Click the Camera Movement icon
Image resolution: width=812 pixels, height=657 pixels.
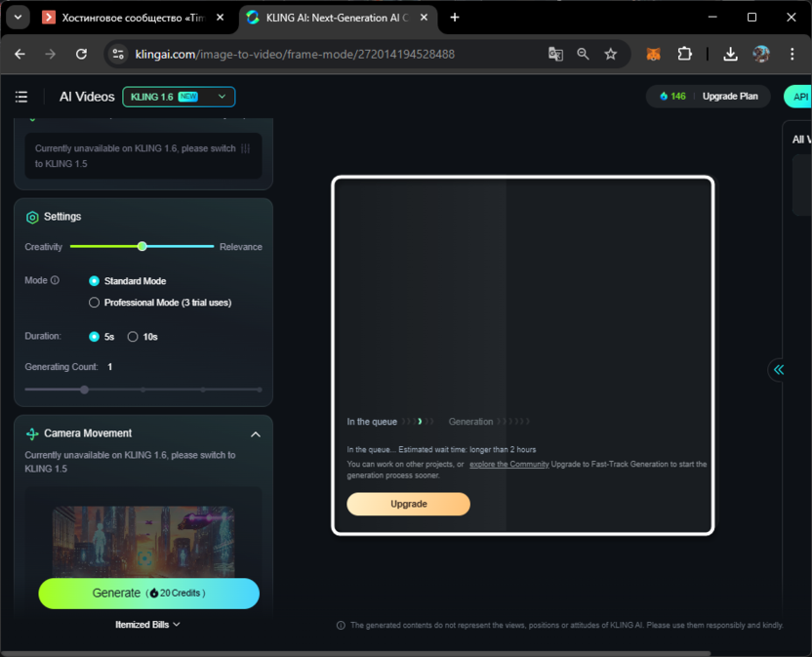32,433
